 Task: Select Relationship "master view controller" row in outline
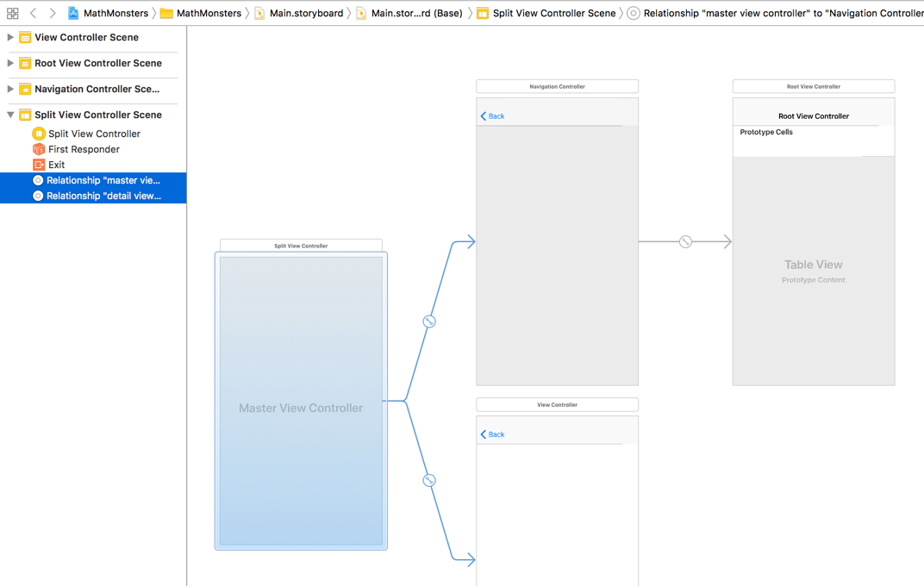pos(93,180)
